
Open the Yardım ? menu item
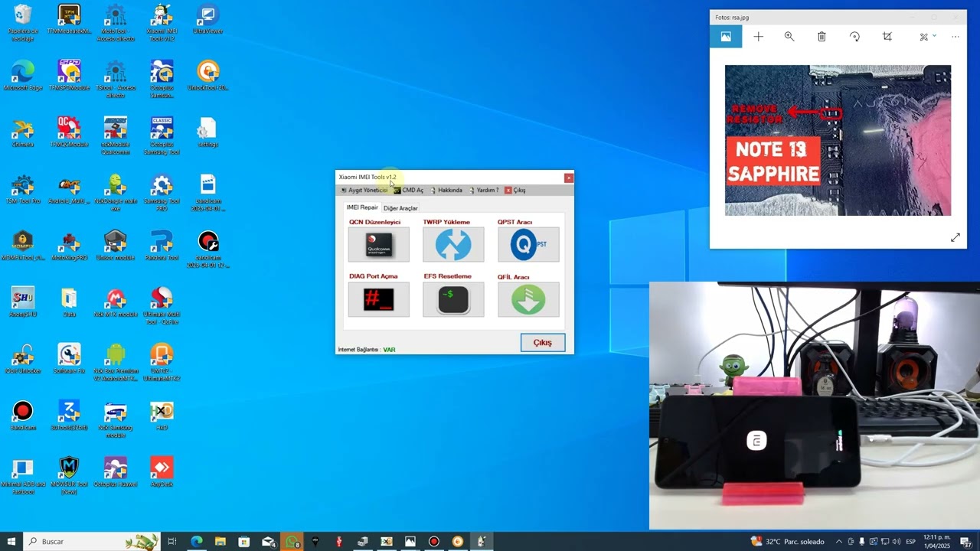[x=484, y=190]
